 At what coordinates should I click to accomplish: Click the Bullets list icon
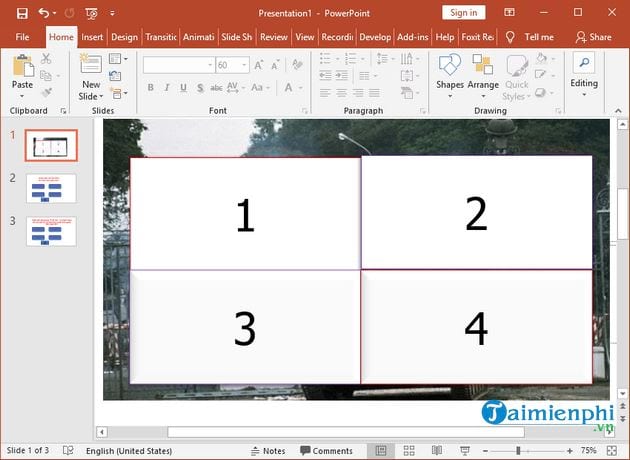325,59
